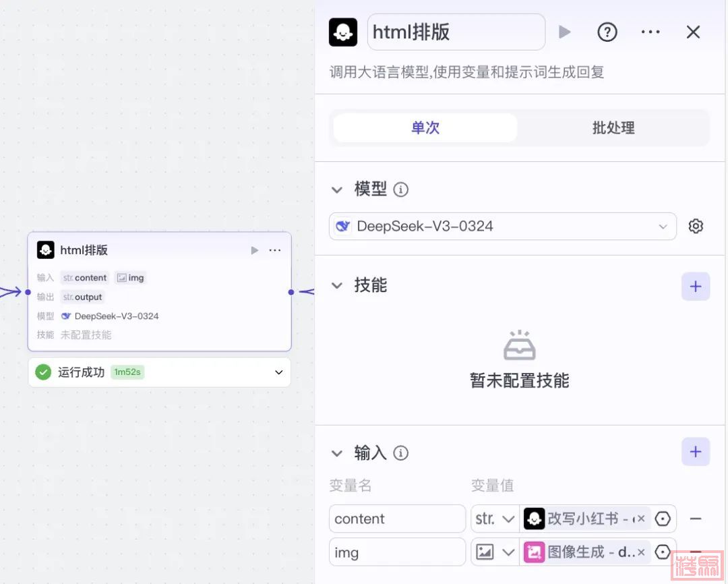This screenshot has width=728, height=584.
Task: Remove the content input variable row
Action: pos(696,519)
